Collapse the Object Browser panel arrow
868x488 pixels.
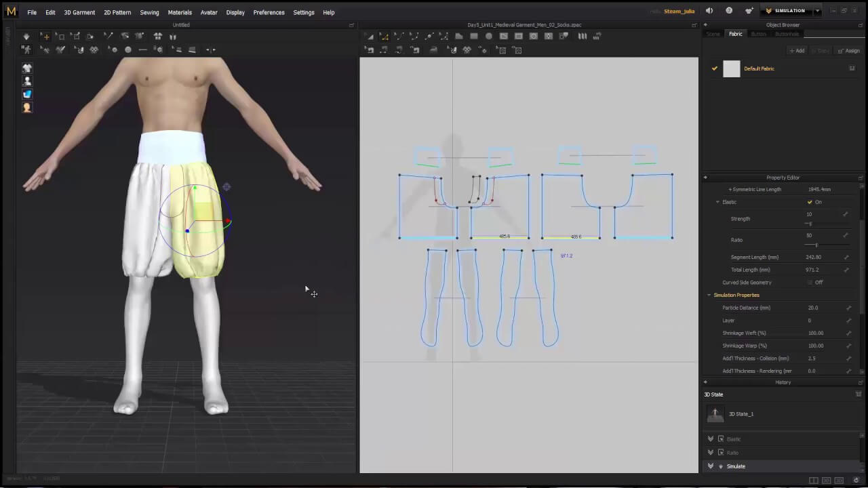coord(705,25)
